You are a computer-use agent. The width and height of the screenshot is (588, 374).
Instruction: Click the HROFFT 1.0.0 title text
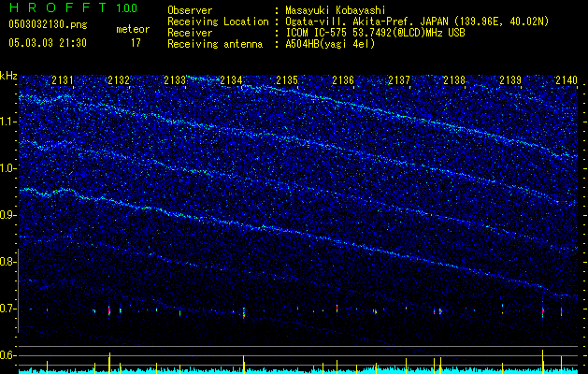tap(73, 7)
